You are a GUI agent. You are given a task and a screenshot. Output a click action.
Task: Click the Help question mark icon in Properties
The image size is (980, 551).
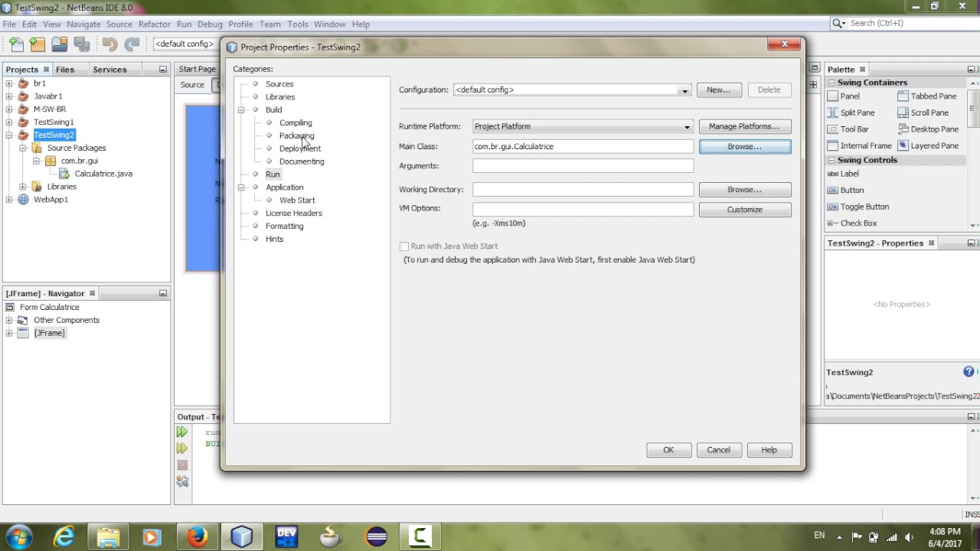pos(969,372)
